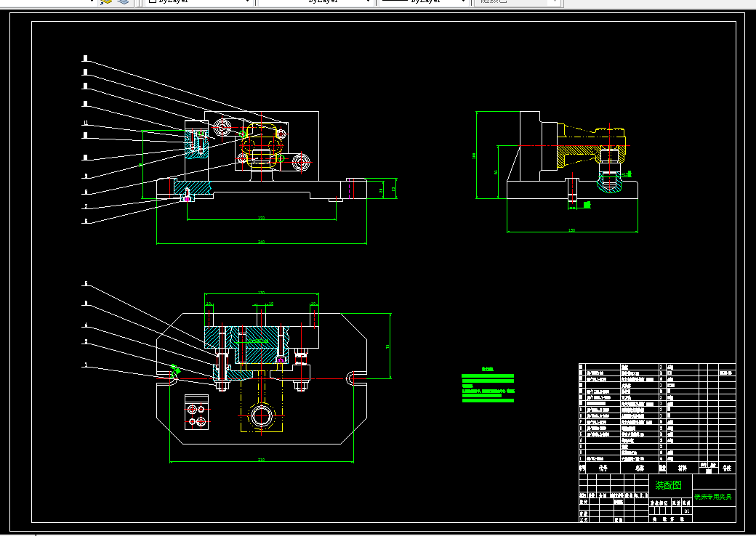Select the 200 dimension in the front view
This screenshot has height=536, width=756.
pos(261,242)
